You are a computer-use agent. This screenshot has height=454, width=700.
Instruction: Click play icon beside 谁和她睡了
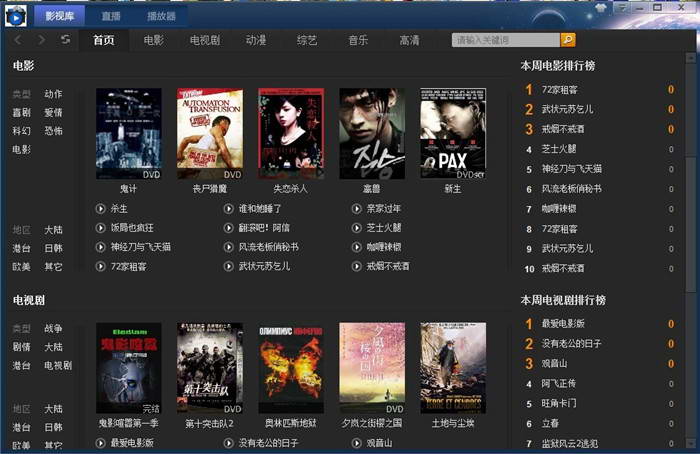(x=229, y=208)
